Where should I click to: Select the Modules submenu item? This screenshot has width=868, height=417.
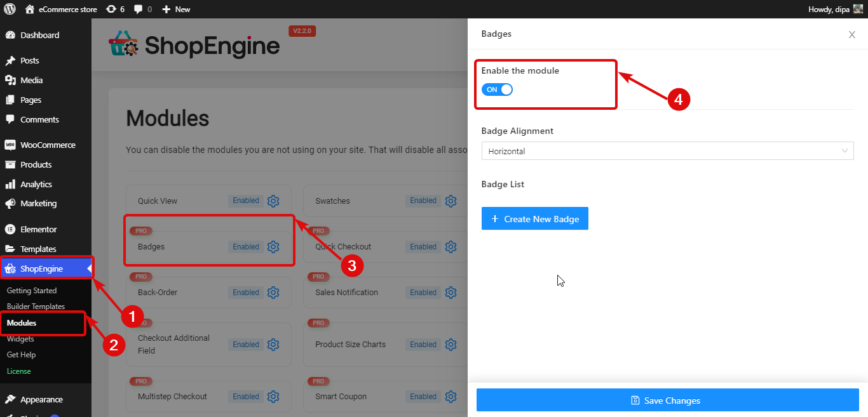coord(22,323)
